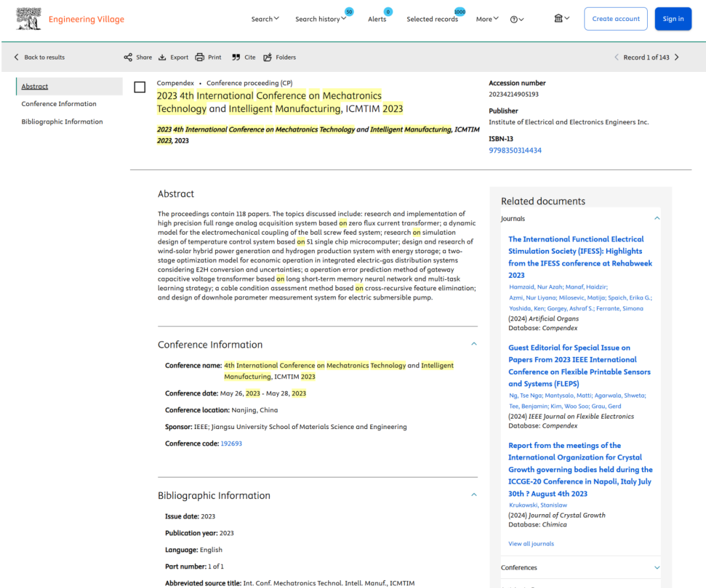Viewport: 706px width, 588px height.
Task: Open the Alerts menu item
Action: coord(377,19)
